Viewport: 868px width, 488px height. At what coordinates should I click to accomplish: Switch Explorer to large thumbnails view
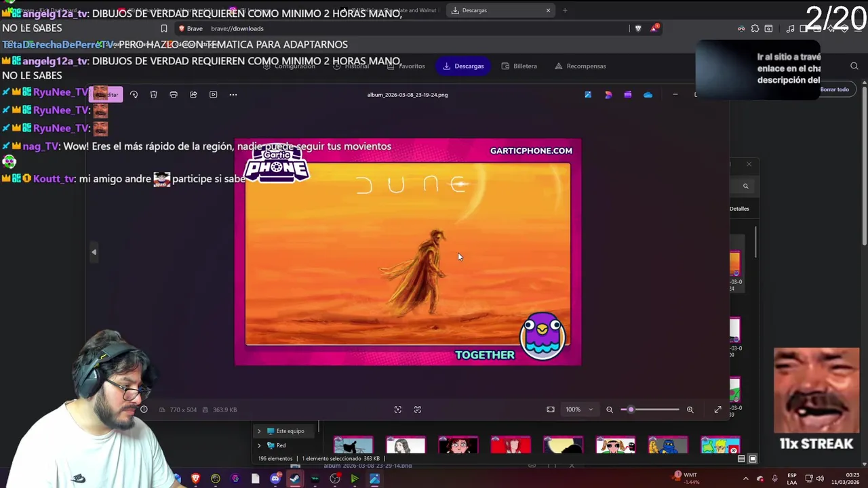[x=753, y=459]
